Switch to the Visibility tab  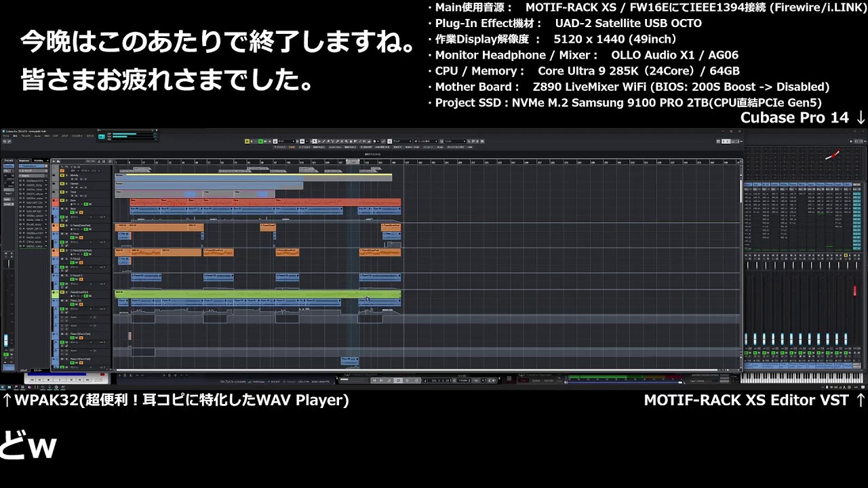click(x=38, y=161)
